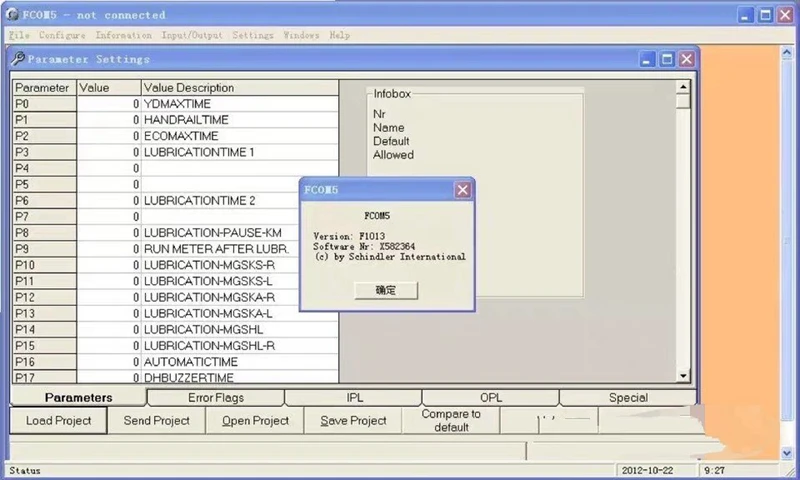The image size is (800, 480).
Task: Open the Settings menu
Action: click(253, 35)
